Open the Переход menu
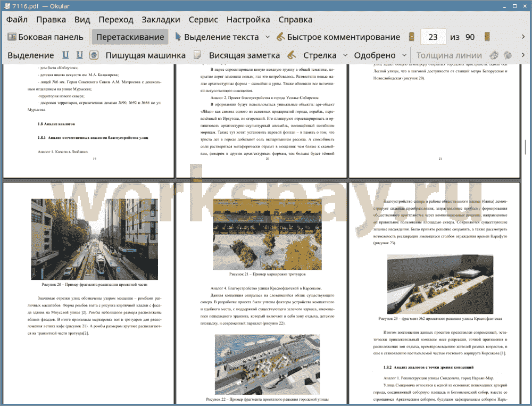This screenshot has width=532, height=406. click(x=115, y=20)
